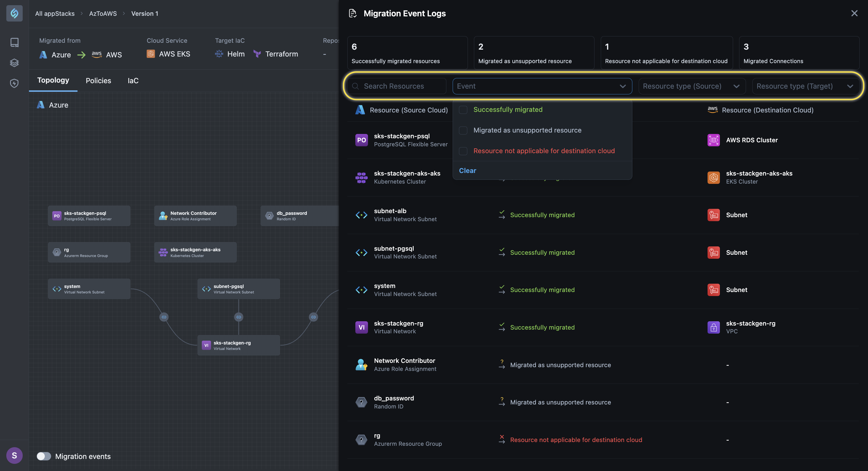Click the sks-stackgen-rg VI icon in logs

[361, 327]
